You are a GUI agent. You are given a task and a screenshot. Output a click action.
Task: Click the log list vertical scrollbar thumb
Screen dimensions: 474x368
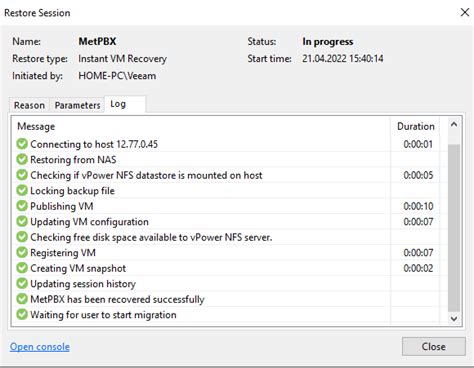click(x=454, y=228)
